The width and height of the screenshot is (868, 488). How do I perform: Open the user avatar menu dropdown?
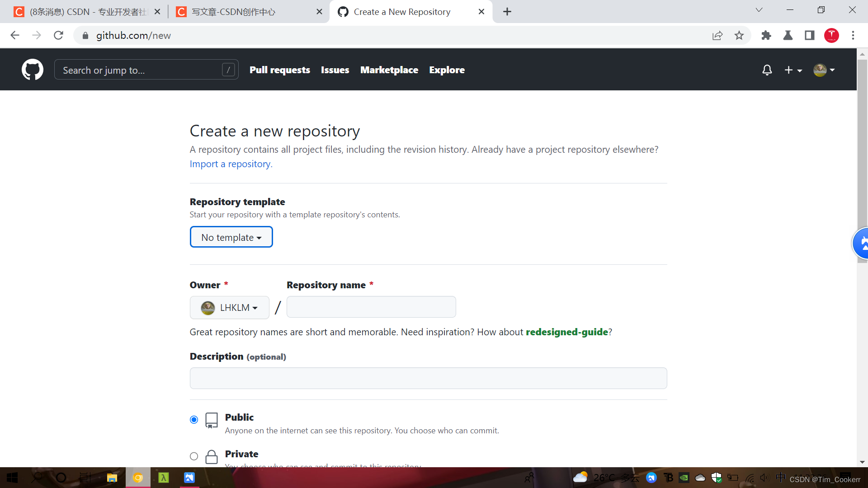pos(824,70)
